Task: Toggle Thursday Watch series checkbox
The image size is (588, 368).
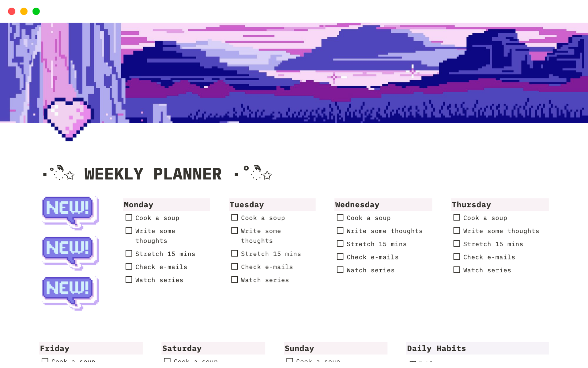Action: click(x=456, y=270)
